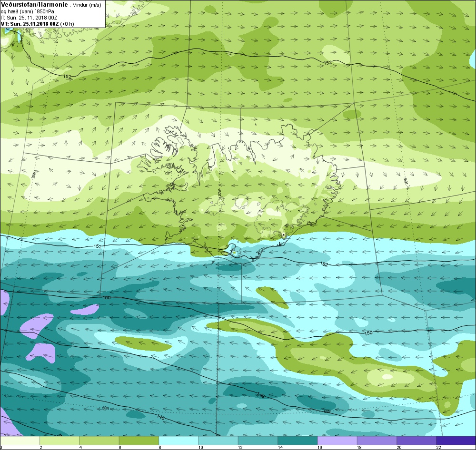Click the 'Veðurstofan/Harmonie' title text
This screenshot has height=450, width=476.
click(35, 5)
